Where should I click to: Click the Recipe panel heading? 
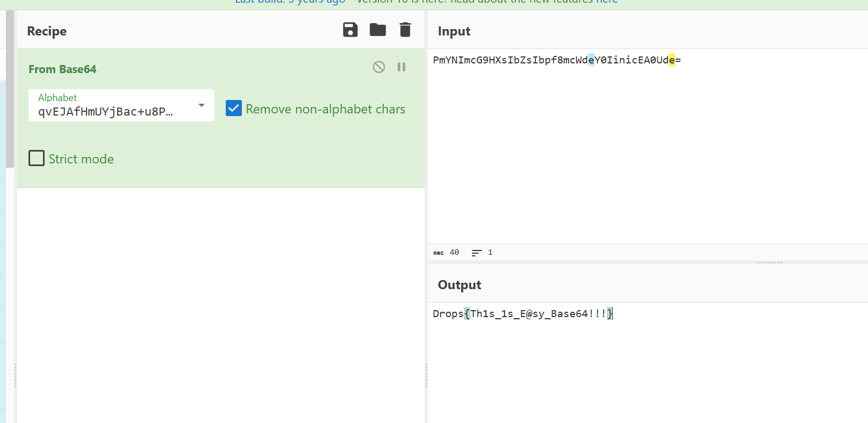click(x=47, y=31)
